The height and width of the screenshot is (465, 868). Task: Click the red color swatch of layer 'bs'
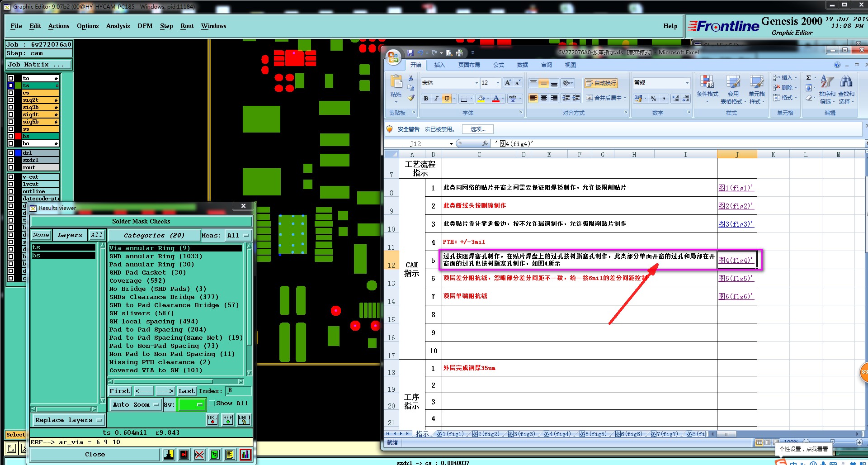(18, 136)
